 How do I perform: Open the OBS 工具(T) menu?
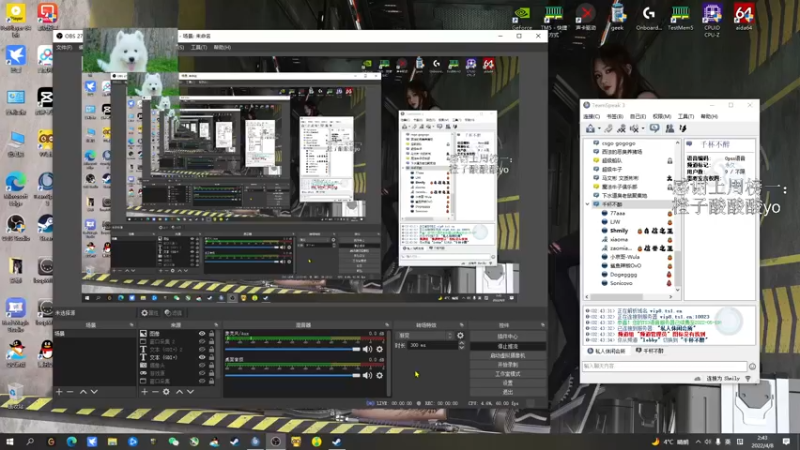tap(198, 47)
